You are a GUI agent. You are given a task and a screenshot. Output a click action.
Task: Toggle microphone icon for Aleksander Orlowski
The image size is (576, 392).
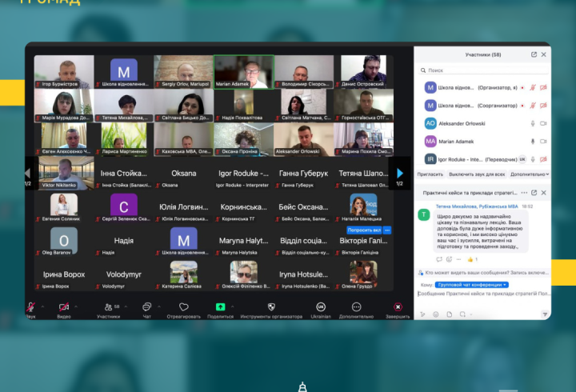click(533, 123)
